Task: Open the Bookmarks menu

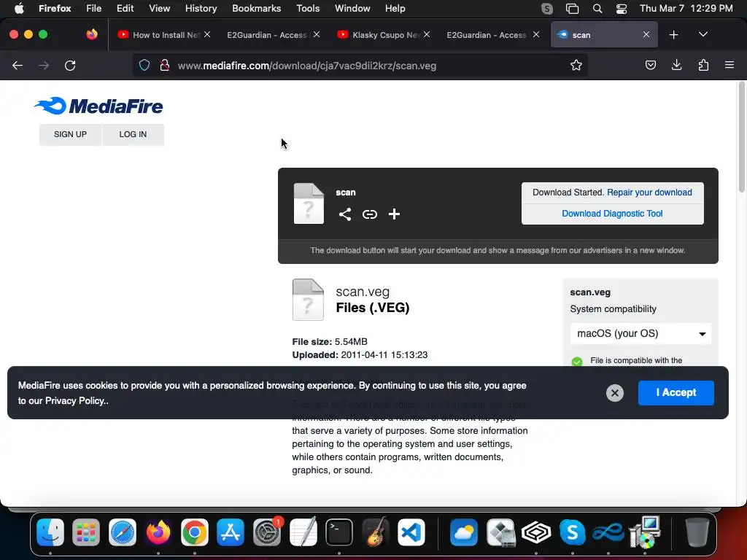Action: (x=256, y=9)
